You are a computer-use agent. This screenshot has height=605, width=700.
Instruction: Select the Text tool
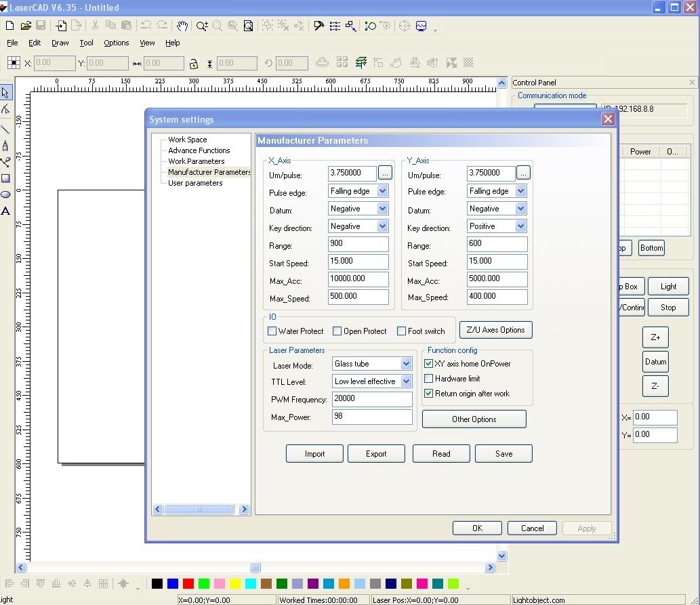pyautogui.click(x=5, y=211)
